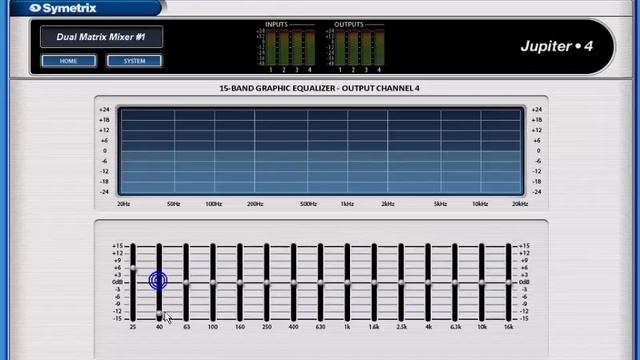Click the 1k band slider handle
The image size is (640, 360).
(347, 282)
